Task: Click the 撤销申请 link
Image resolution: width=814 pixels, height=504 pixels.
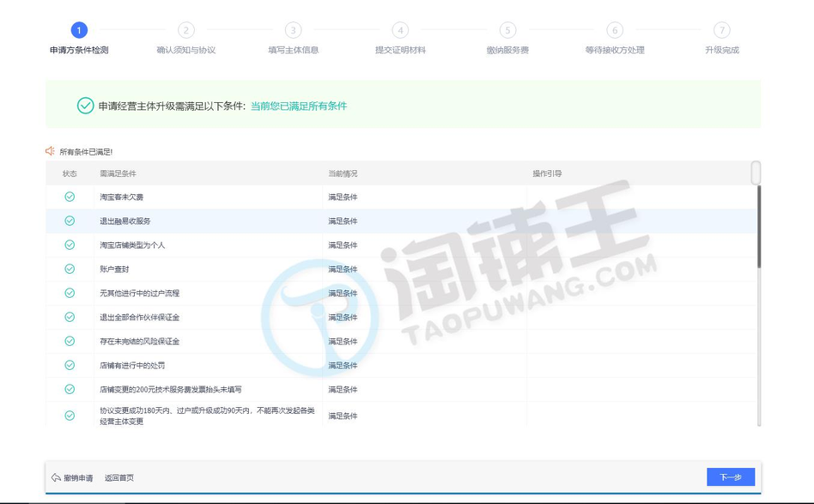Action: [78, 477]
